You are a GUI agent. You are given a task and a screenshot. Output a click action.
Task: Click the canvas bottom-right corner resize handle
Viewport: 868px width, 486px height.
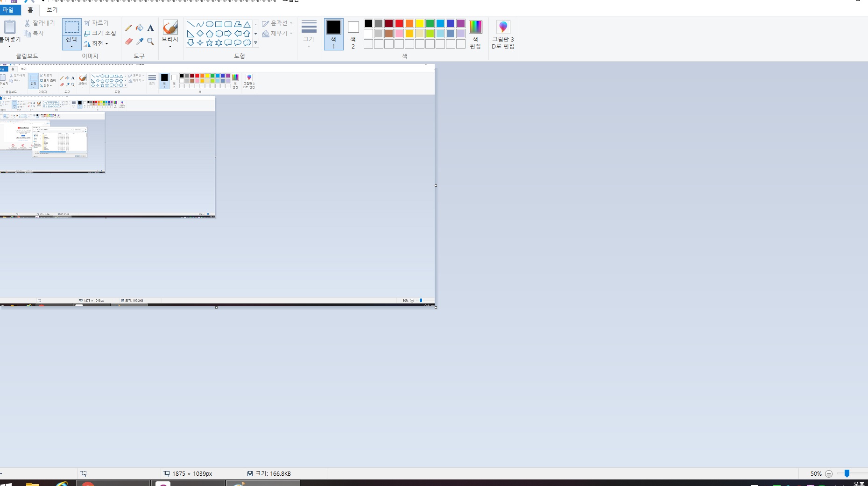tap(436, 307)
